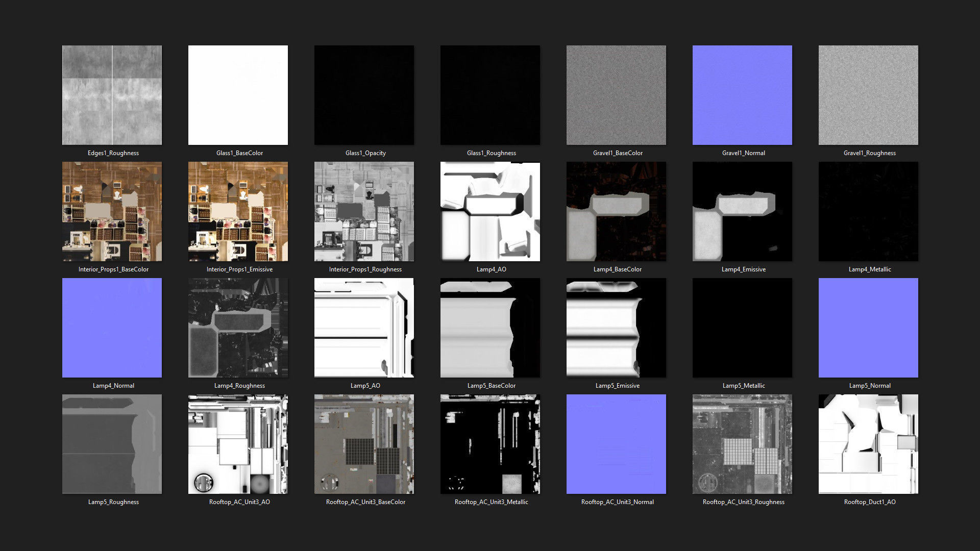Screen dimensions: 980x551
Task: Open the Rooftop_AC_Unit3_BaseColor thumbnail
Action: point(364,444)
